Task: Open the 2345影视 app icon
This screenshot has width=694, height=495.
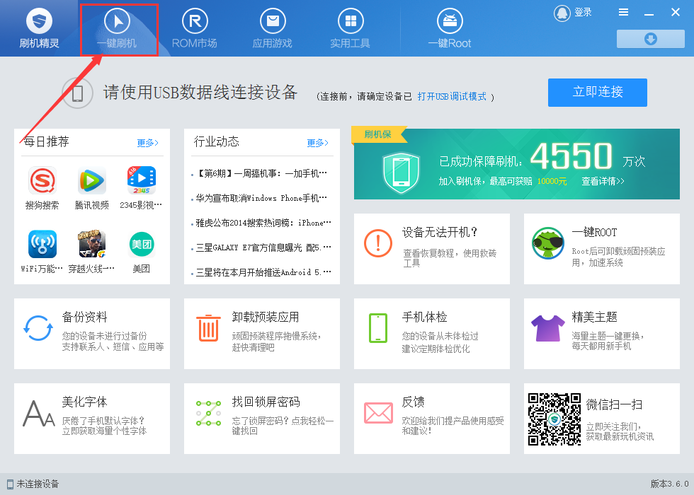Action: pyautogui.click(x=141, y=180)
